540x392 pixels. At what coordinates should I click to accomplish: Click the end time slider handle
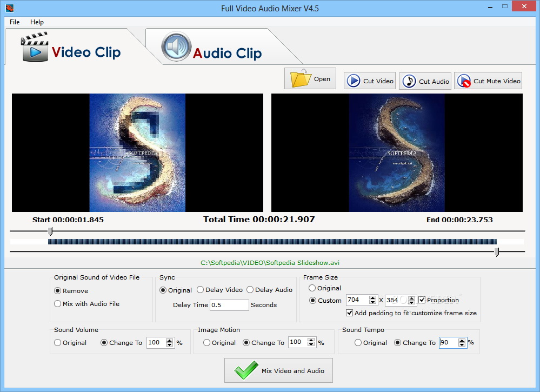coord(497,252)
